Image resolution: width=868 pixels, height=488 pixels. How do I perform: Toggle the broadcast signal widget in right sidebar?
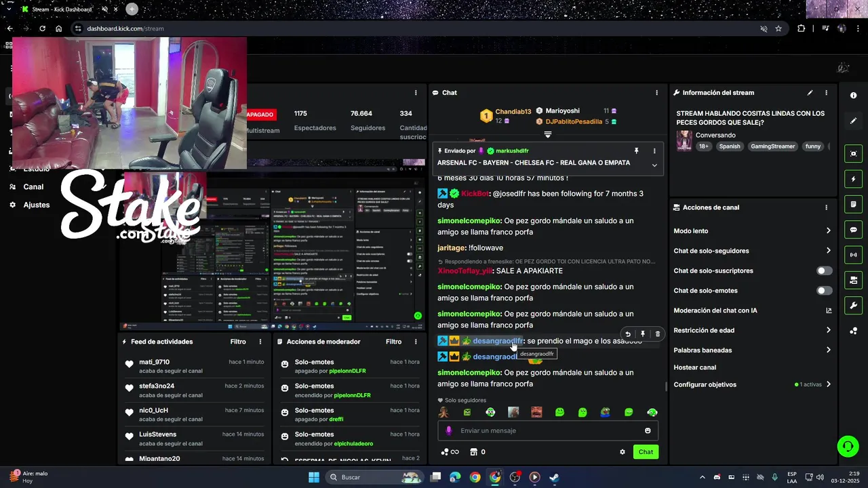pos(853,255)
